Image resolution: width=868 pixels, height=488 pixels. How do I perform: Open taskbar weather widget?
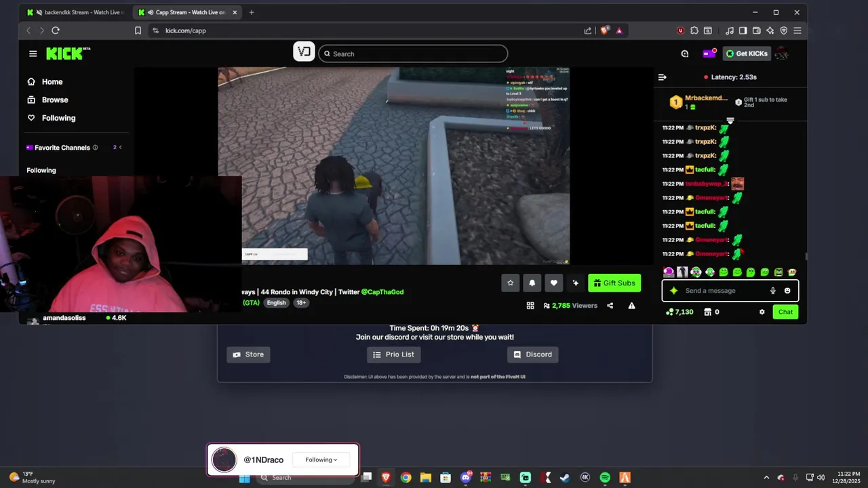(32, 477)
